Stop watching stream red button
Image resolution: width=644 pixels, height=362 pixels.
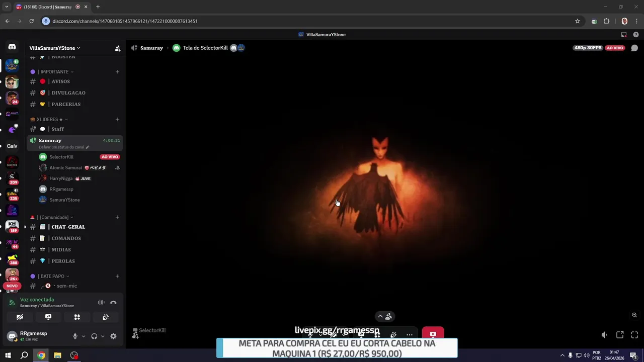[x=433, y=334]
